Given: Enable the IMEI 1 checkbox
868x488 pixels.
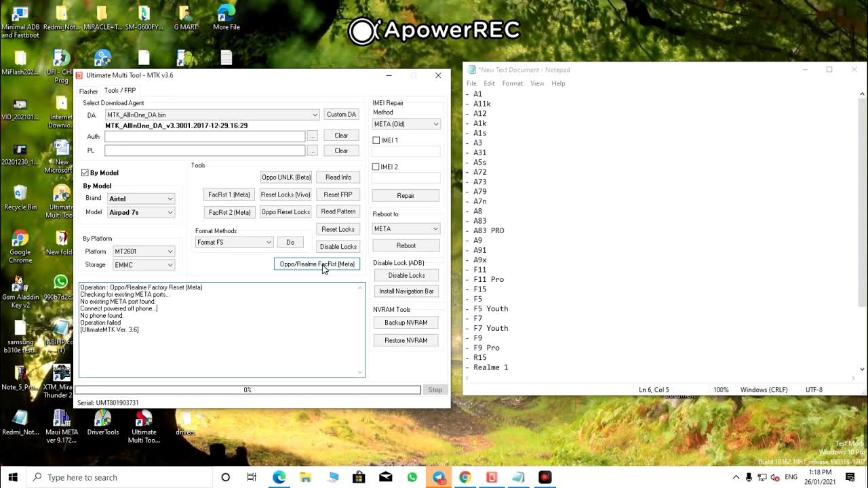Looking at the screenshot, I should point(376,140).
